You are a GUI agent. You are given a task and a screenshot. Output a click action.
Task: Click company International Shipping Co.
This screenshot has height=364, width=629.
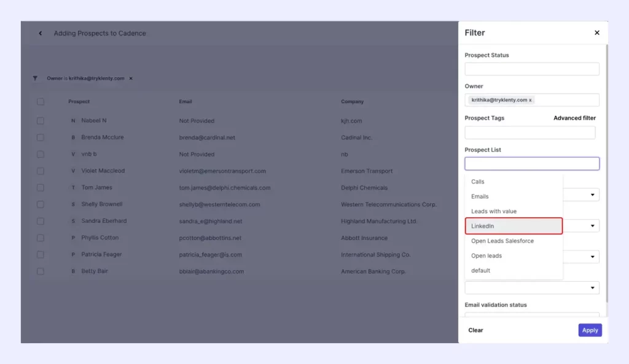click(376, 255)
